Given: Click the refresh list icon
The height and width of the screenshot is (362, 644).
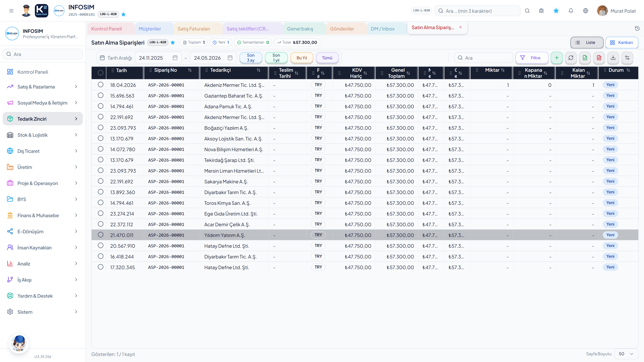Looking at the screenshot, I should coord(571,58).
